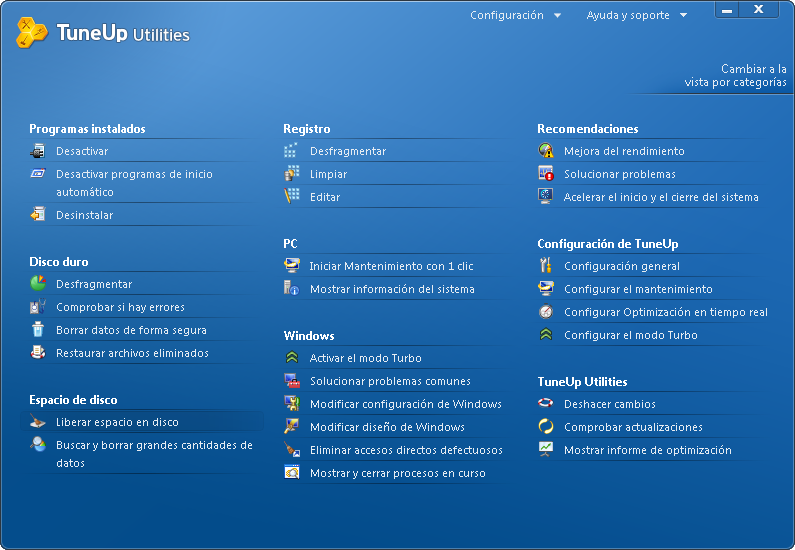Switch to vista por categorías
The height and width of the screenshot is (550, 795).
[x=735, y=76]
